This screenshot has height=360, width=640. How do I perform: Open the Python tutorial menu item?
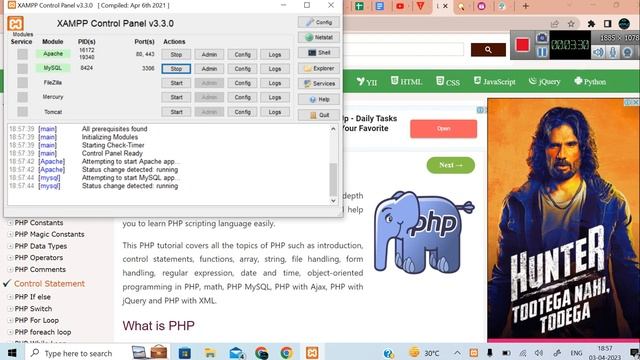click(x=590, y=81)
